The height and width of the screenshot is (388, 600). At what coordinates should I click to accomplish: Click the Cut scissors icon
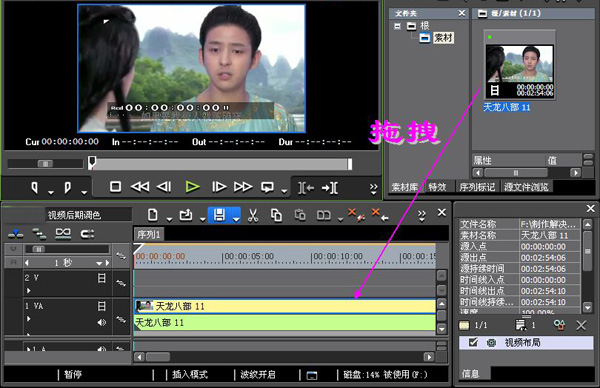[x=253, y=215]
